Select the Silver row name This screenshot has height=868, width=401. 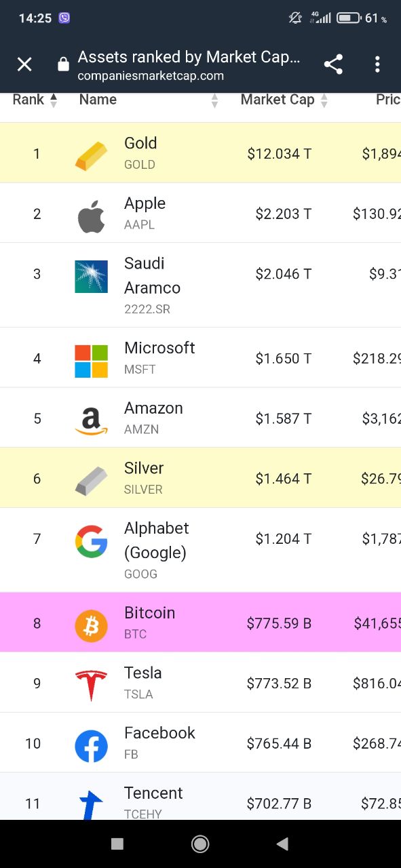(144, 469)
